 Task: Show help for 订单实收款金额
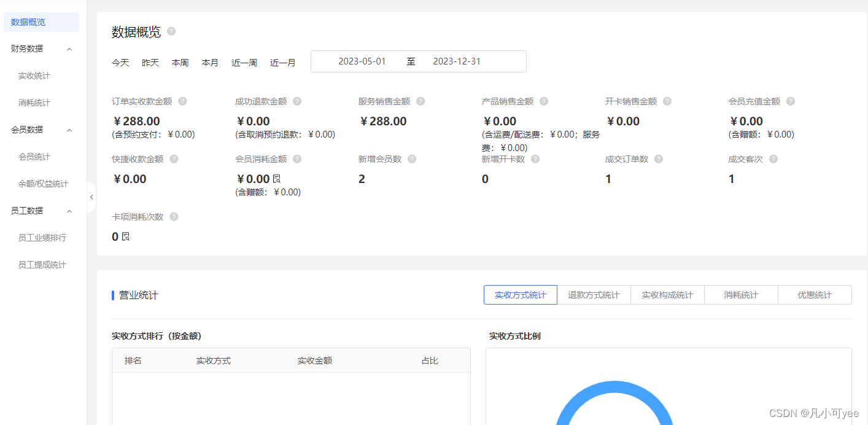click(182, 101)
